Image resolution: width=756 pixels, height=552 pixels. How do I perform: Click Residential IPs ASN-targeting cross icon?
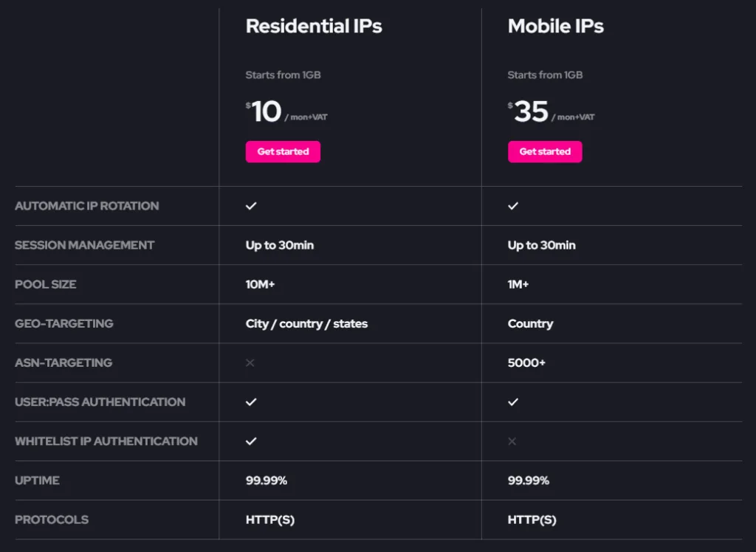tap(250, 363)
